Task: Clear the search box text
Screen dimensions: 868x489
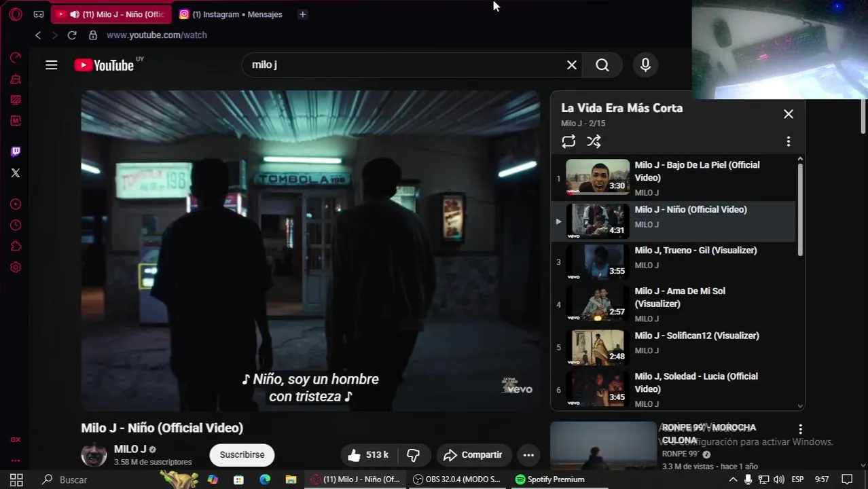Action: [x=572, y=65]
